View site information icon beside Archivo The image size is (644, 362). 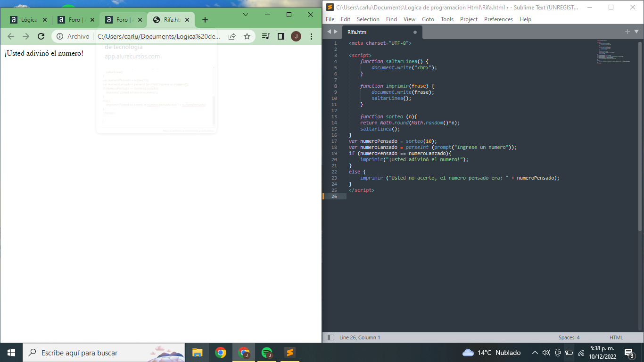tap(60, 36)
